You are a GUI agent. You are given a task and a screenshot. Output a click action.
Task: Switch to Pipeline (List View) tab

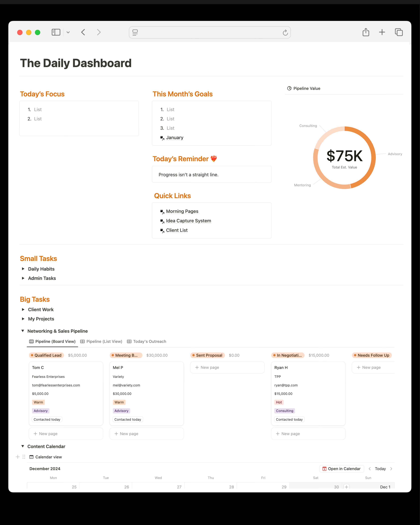tap(101, 341)
